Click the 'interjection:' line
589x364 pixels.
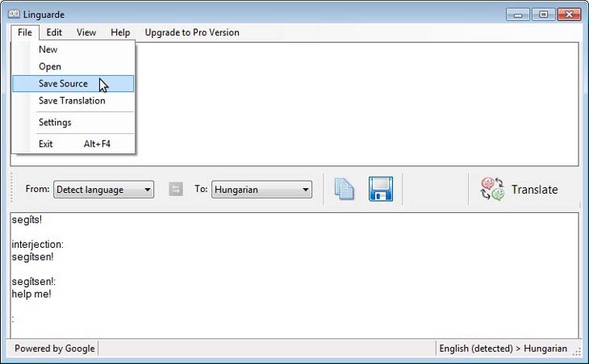pos(38,245)
